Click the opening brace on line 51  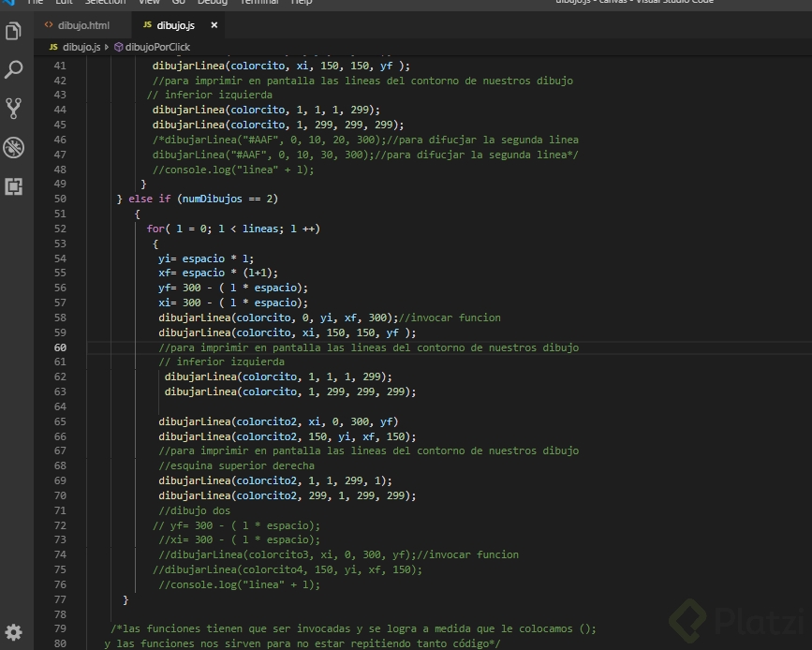click(x=138, y=214)
